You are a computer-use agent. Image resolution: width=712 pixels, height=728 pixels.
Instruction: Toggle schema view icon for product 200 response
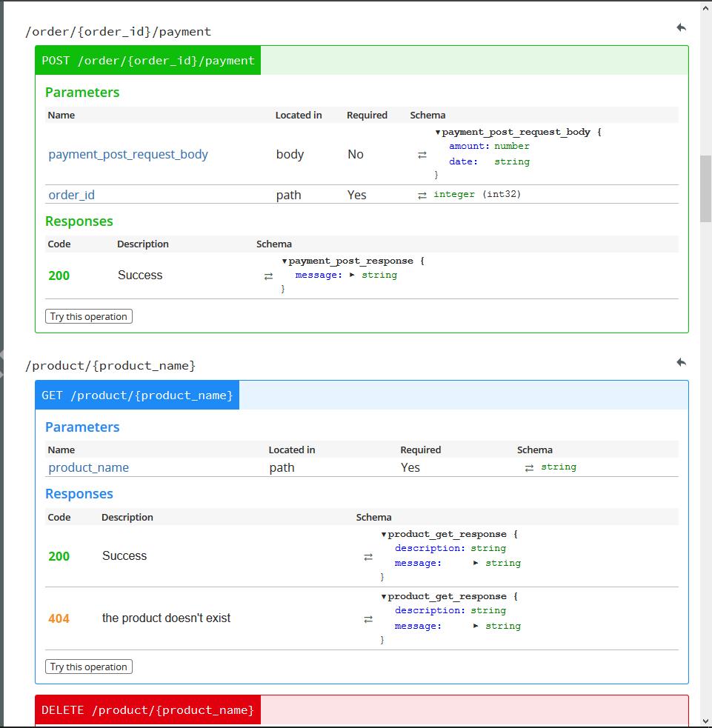coord(367,557)
